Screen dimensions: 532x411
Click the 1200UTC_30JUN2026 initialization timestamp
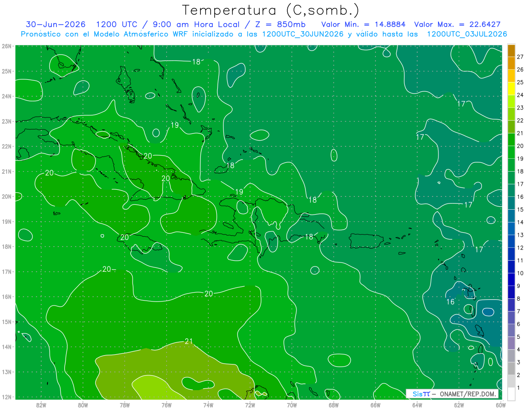(303, 34)
